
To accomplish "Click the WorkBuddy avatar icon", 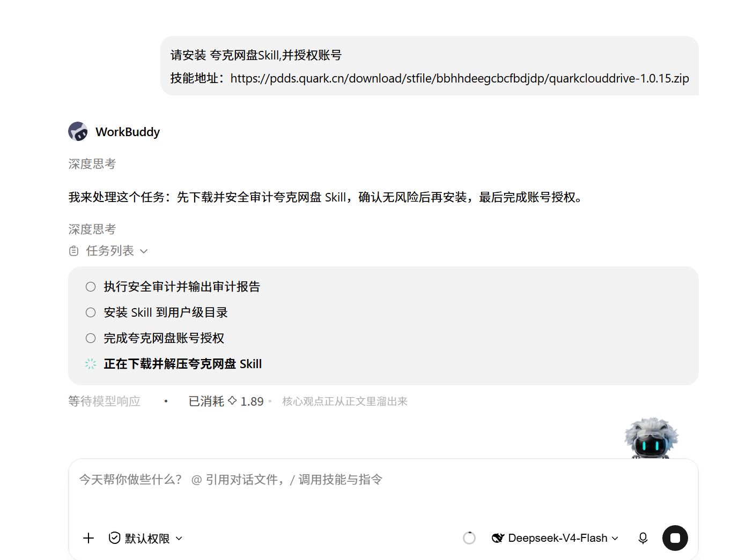I will tap(78, 131).
